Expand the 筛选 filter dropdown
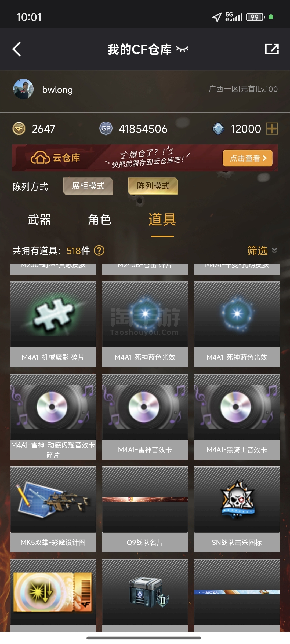This screenshot has height=644, width=290. [x=262, y=250]
